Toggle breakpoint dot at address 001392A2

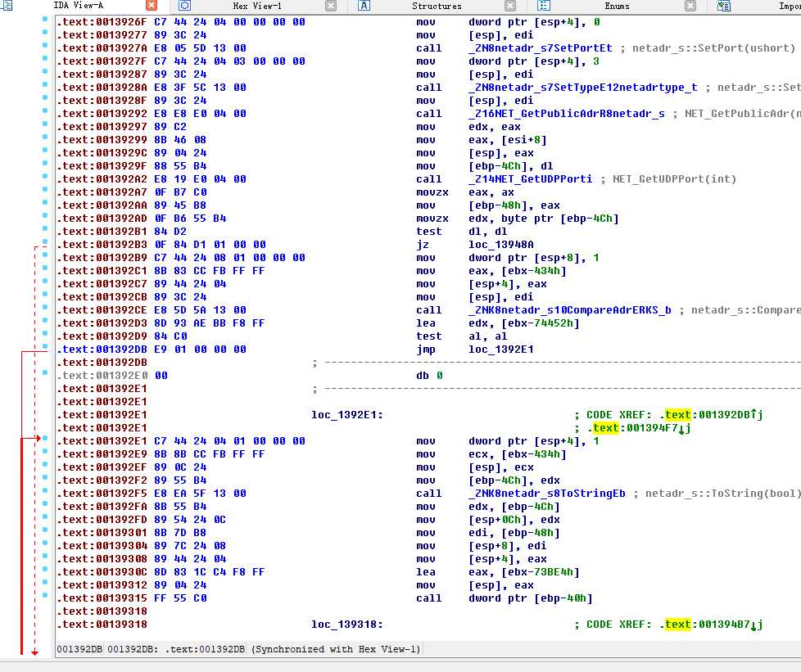tap(45, 176)
